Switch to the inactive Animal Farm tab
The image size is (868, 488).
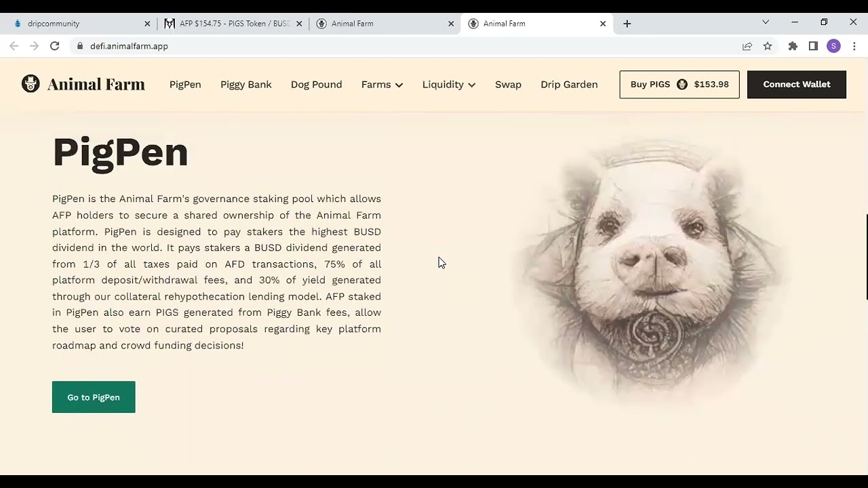384,24
